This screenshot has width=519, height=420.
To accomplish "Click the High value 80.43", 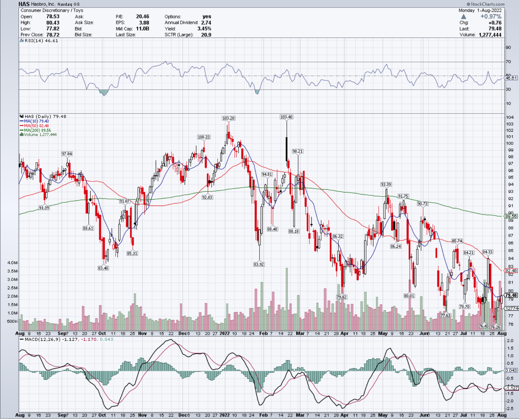I will [x=53, y=23].
